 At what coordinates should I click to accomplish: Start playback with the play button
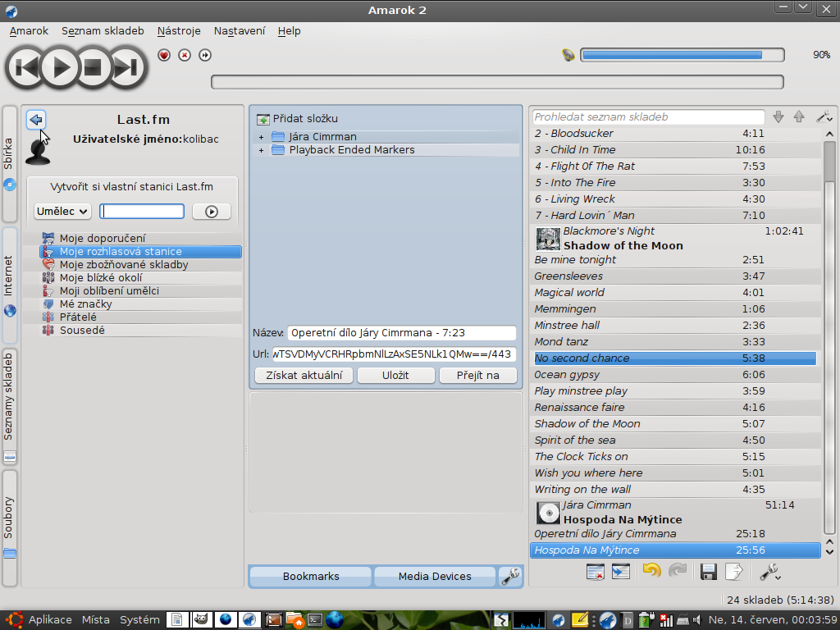(x=60, y=67)
